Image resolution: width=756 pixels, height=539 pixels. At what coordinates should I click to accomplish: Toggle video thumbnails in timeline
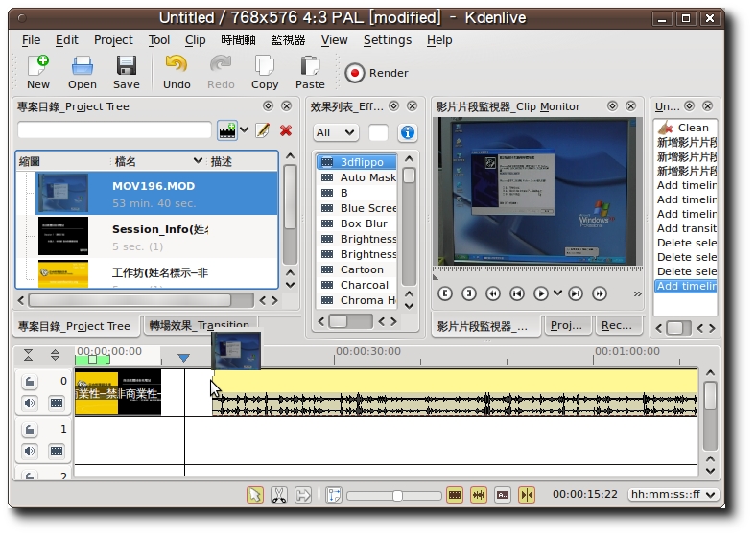[x=455, y=495]
